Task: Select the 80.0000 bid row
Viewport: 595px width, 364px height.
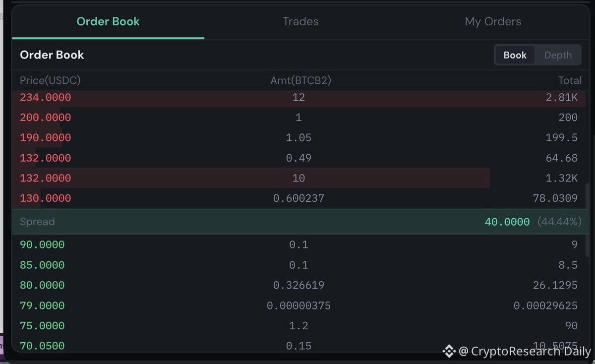Action: tap(298, 285)
